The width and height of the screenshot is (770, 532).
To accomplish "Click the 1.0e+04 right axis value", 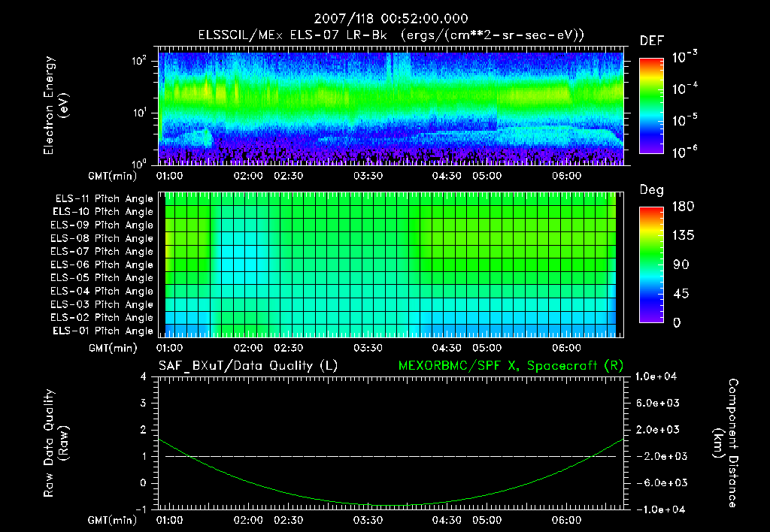I will click(656, 376).
